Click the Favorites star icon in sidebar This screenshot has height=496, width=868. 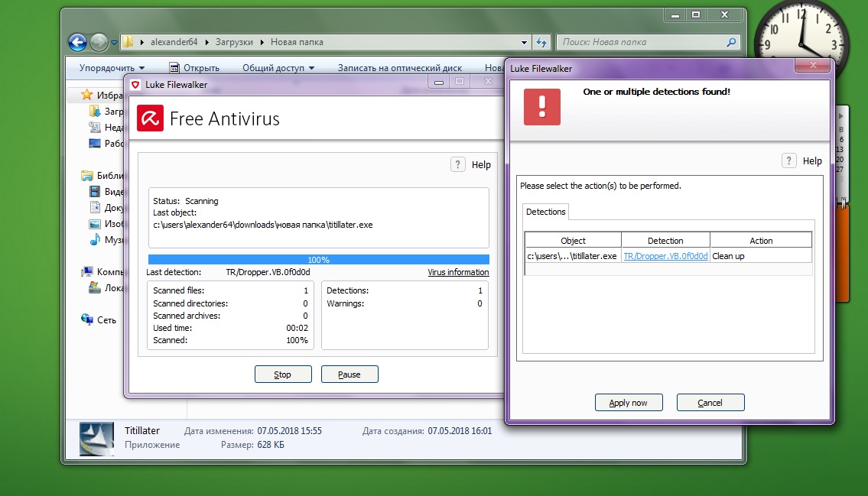pos(87,95)
